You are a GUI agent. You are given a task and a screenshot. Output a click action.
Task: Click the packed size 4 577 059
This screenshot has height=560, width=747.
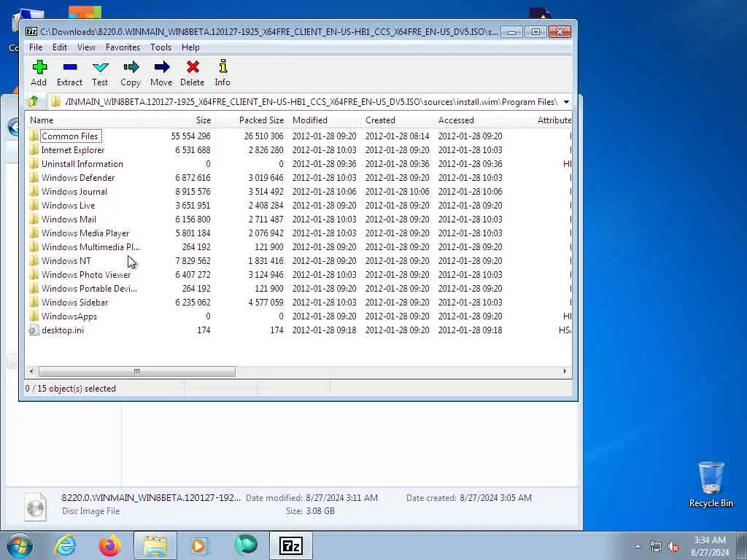pyautogui.click(x=266, y=303)
